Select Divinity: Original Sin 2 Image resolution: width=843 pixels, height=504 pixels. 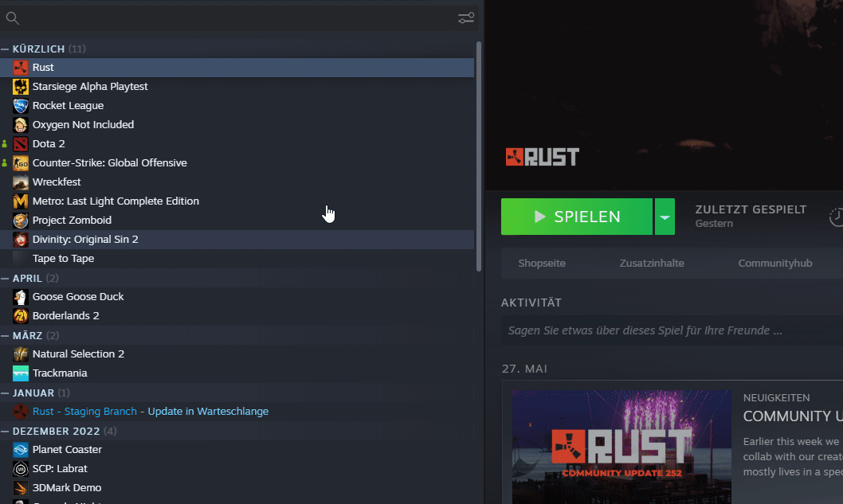237,239
